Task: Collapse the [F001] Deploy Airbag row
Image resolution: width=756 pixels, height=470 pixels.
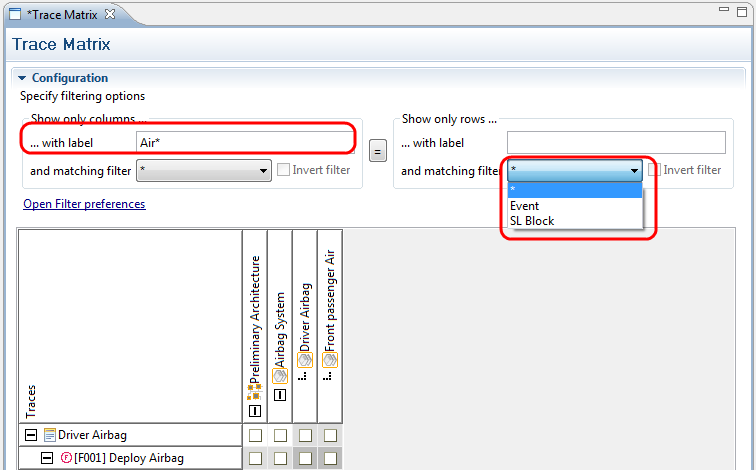Action: click(47, 457)
